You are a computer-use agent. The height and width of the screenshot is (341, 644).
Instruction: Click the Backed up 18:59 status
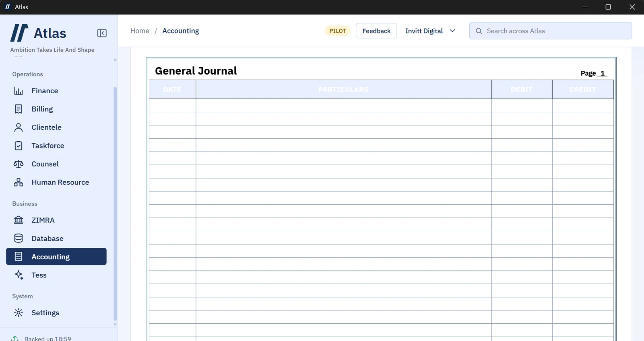[47, 339]
